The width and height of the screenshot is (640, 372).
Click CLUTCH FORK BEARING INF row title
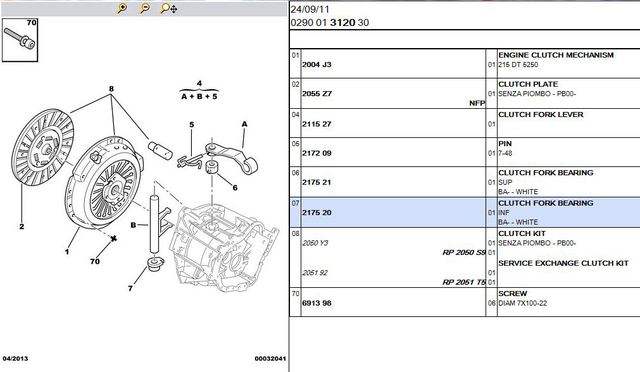click(x=546, y=203)
